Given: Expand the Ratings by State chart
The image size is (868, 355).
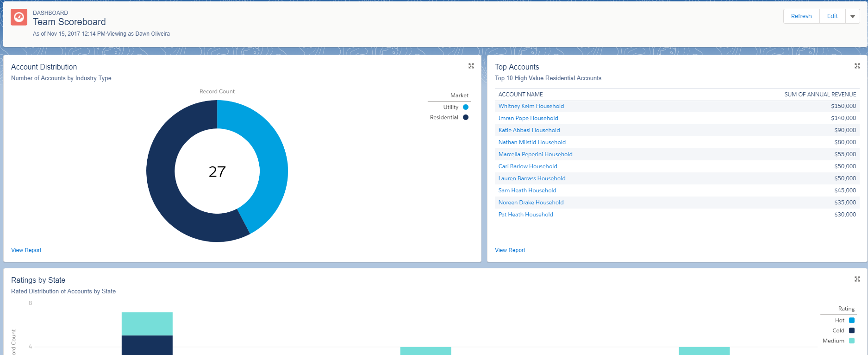Looking at the screenshot, I should pos(857,279).
